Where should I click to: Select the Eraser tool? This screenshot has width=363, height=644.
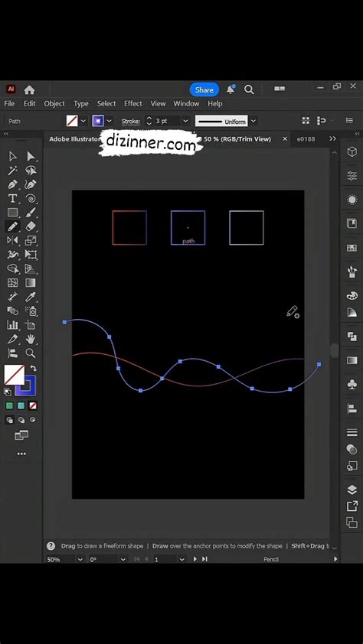pos(31,226)
